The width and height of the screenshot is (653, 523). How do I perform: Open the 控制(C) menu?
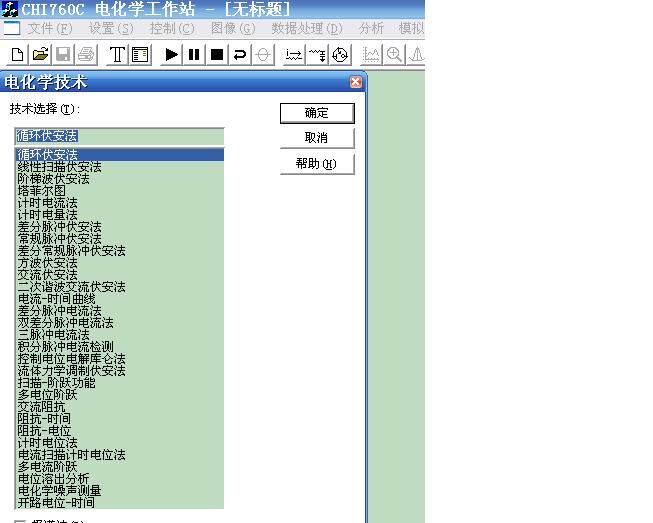pyautogui.click(x=172, y=28)
